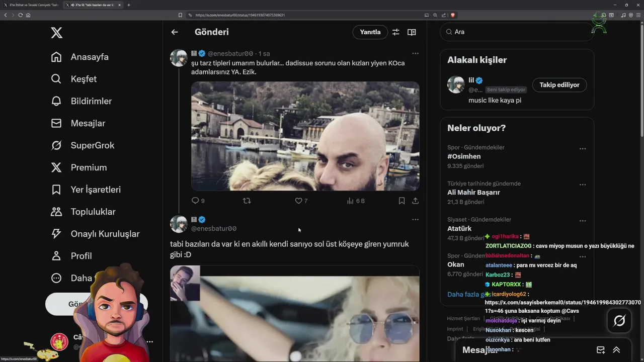Open the blonde woman sunglasses image

295,314
